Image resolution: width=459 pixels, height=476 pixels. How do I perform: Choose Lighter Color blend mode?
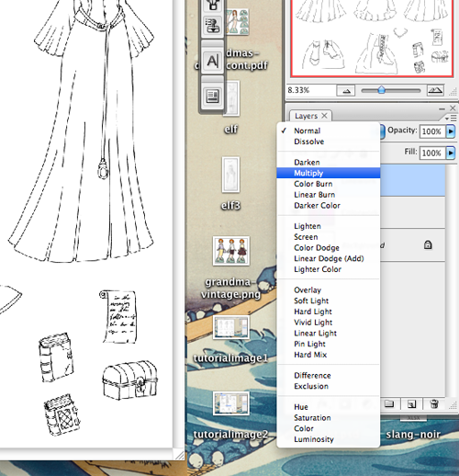[x=328, y=269]
